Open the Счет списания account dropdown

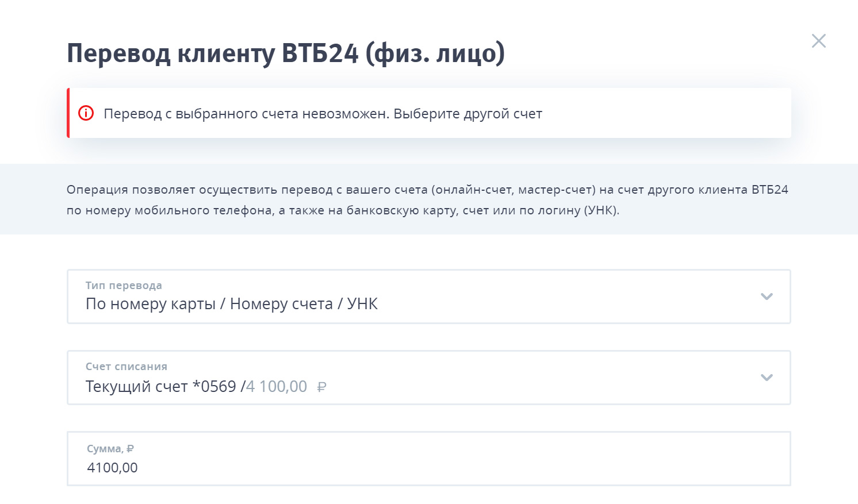click(x=429, y=378)
